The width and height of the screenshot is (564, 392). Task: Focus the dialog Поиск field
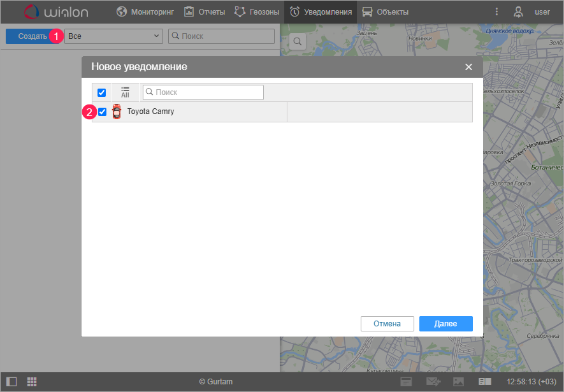(203, 92)
